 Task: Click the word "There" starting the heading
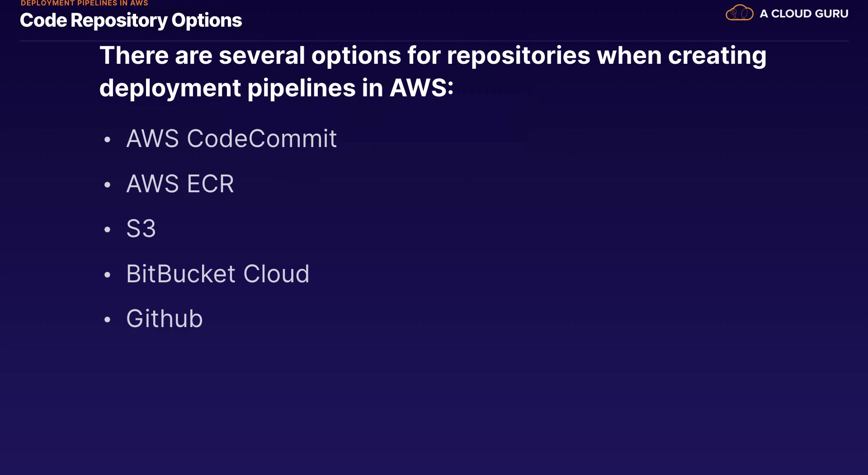(x=134, y=56)
